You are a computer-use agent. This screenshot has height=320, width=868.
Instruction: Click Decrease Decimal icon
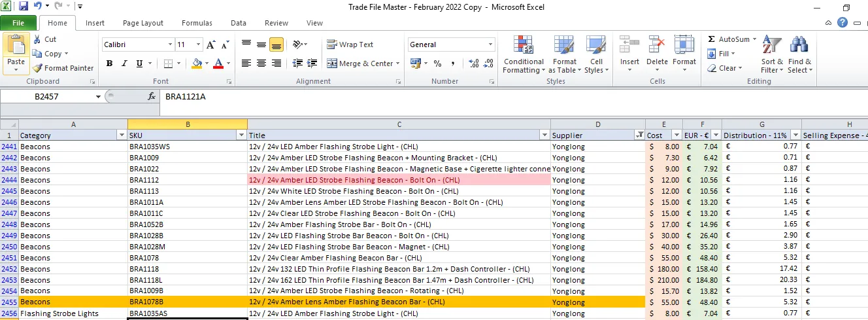(488, 63)
